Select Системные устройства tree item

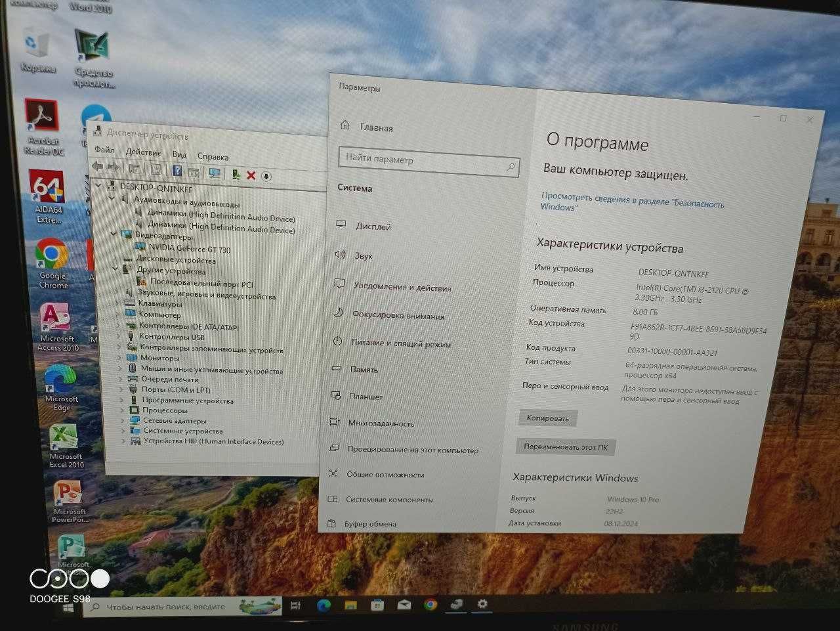click(183, 431)
